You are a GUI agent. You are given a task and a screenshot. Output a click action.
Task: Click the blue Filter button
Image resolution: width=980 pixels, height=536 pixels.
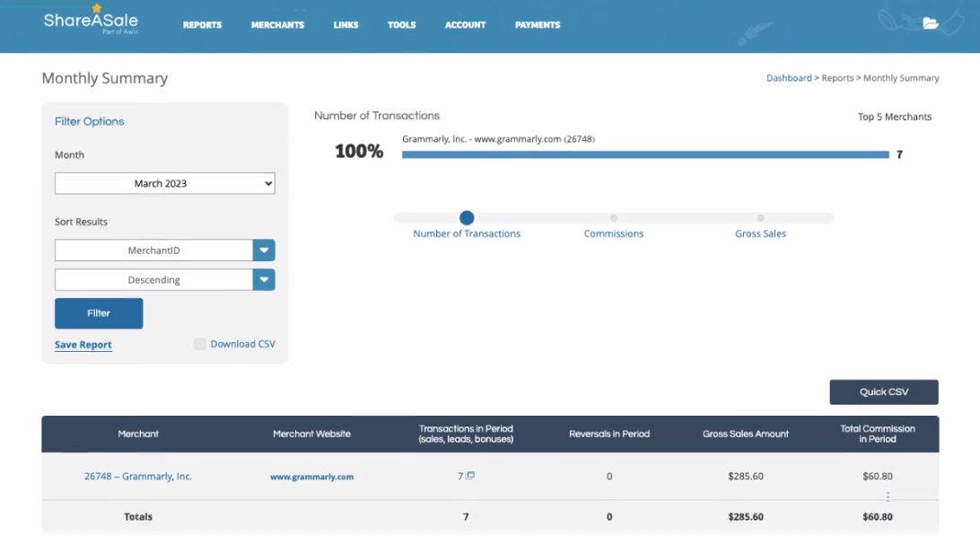pos(99,313)
